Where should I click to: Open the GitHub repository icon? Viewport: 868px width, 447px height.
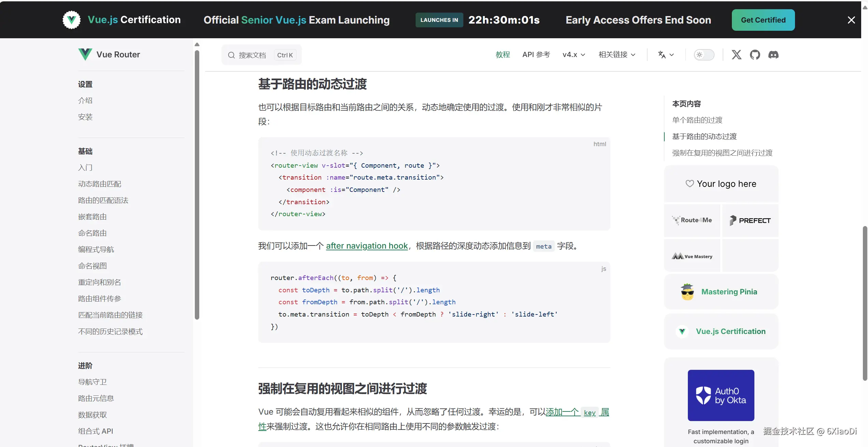pos(755,55)
